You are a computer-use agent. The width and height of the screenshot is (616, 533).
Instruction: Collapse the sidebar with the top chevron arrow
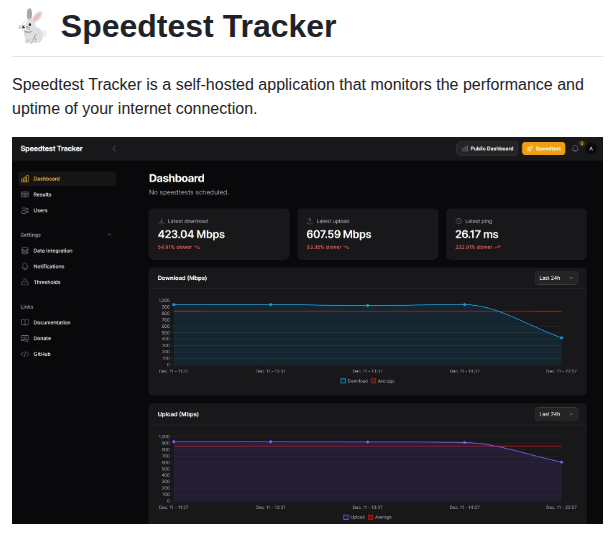114,148
